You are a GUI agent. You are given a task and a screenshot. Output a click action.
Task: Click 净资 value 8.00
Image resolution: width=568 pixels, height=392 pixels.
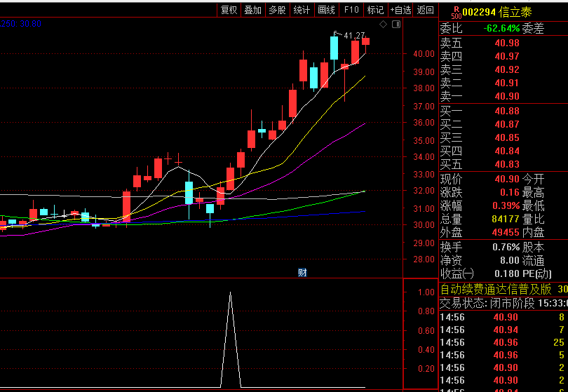click(509, 260)
